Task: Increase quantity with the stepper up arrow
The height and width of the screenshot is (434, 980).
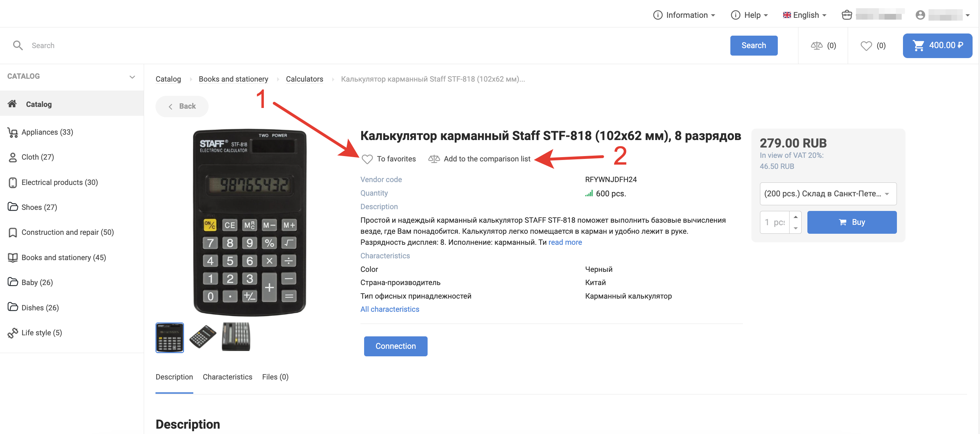Action: (x=795, y=217)
